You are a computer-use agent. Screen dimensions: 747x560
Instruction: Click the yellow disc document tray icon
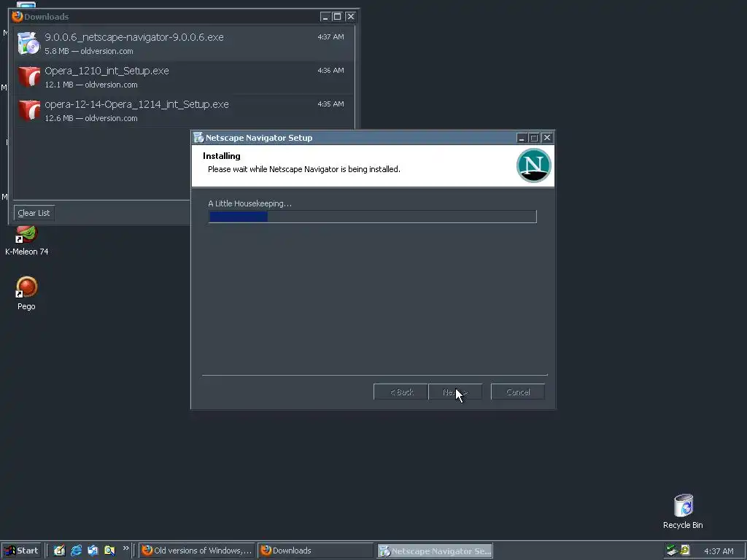point(685,550)
